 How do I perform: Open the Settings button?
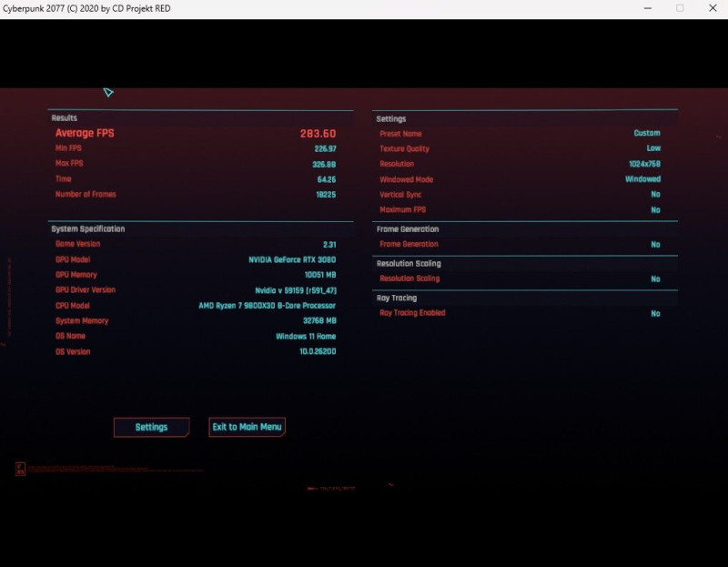tap(151, 427)
